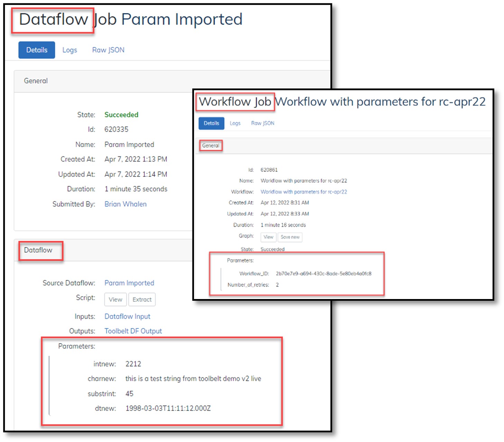Extract the dataflow script

click(x=142, y=299)
